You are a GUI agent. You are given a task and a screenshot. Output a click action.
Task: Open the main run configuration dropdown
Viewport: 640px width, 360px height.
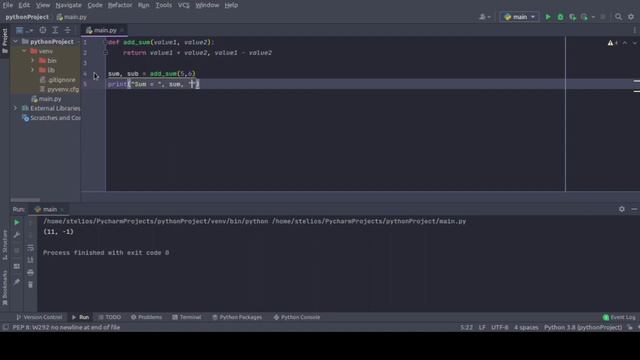(519, 17)
